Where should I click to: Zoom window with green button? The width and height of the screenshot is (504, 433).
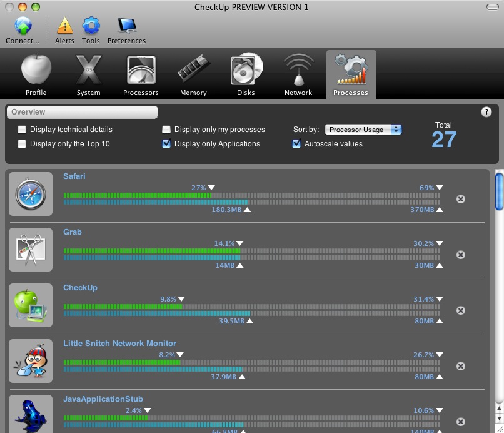pos(36,7)
